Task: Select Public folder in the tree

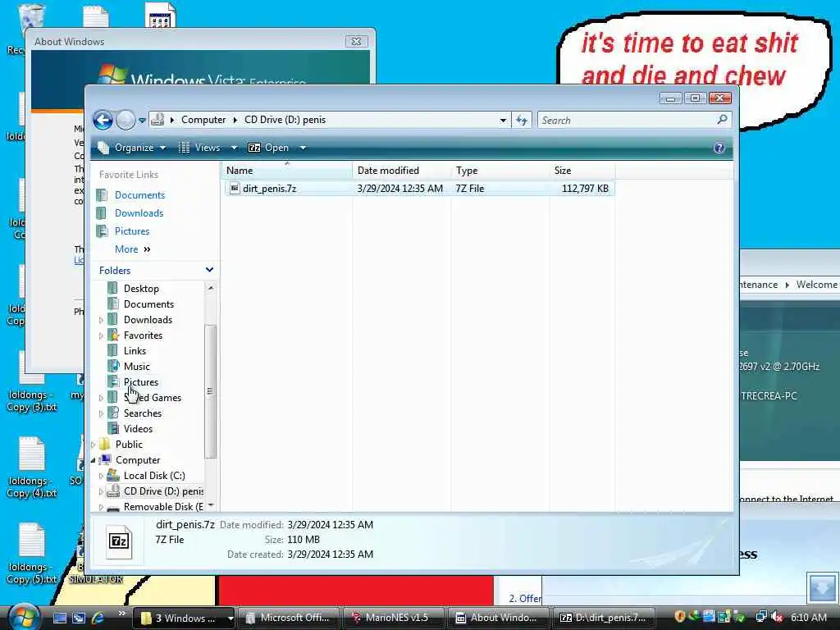Action: (129, 444)
